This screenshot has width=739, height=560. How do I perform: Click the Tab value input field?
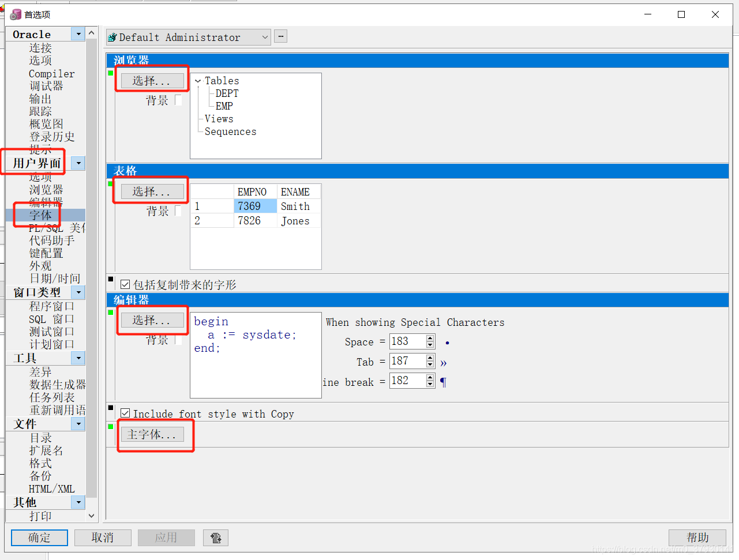406,362
